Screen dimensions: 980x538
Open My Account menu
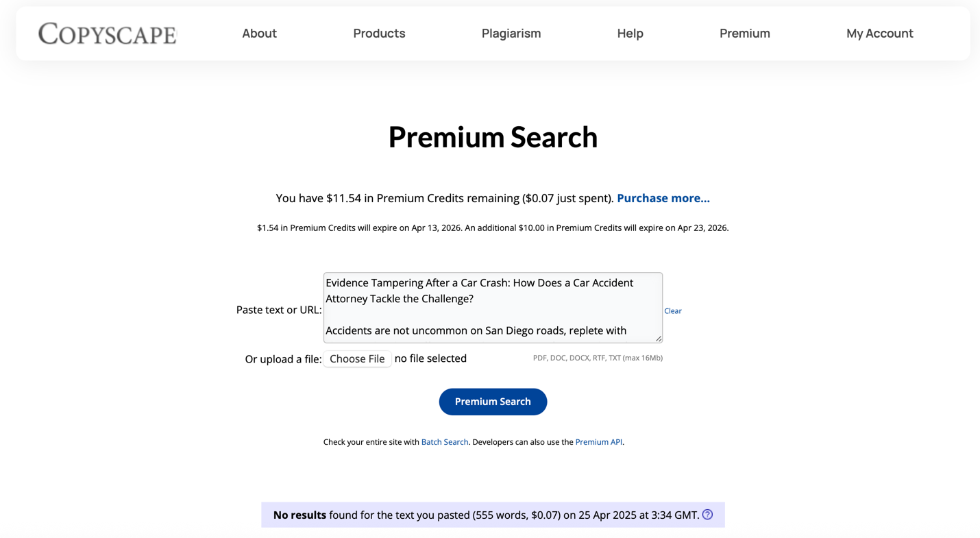coord(879,33)
